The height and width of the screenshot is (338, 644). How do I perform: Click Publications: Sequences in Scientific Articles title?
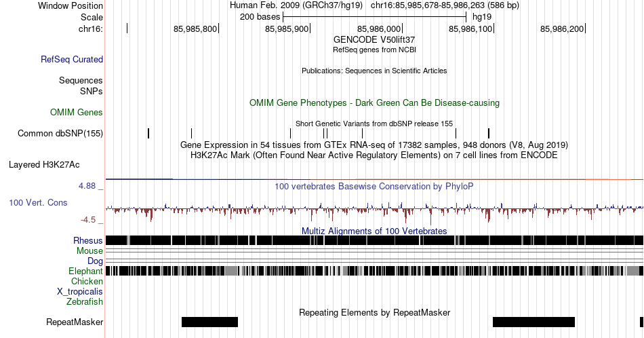[x=374, y=71]
